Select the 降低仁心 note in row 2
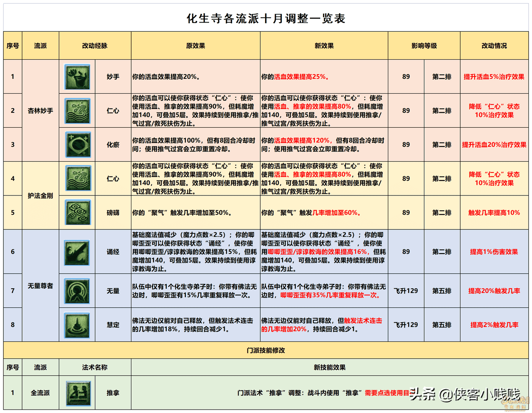This screenshot has width=532, height=413. pos(494,111)
